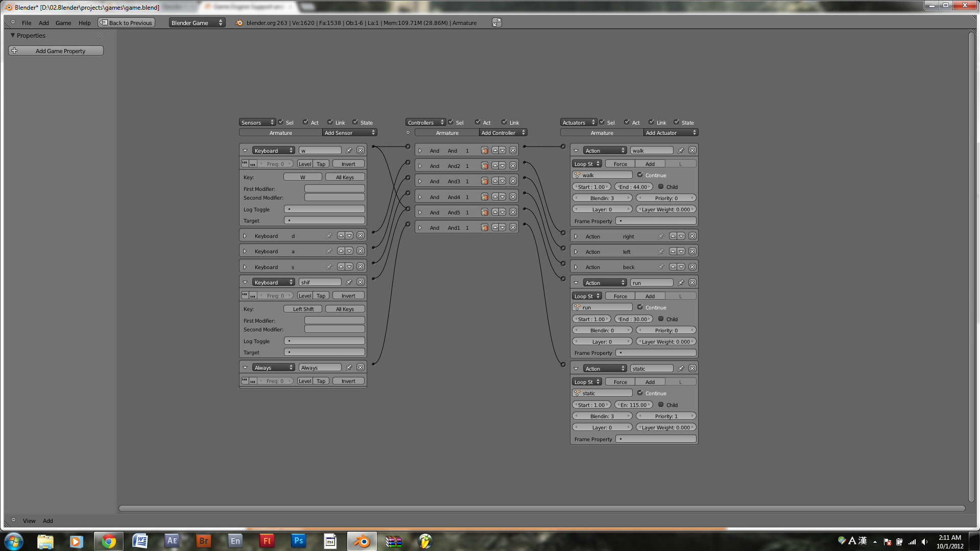The width and height of the screenshot is (980, 551).
Task: Open the File menu
Action: pos(27,23)
